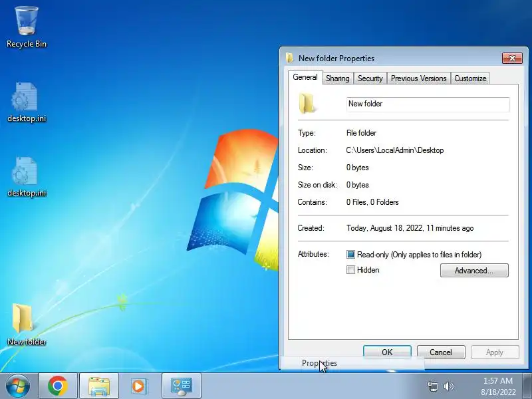Toggle the Read-only attribute checkbox

pos(350,255)
